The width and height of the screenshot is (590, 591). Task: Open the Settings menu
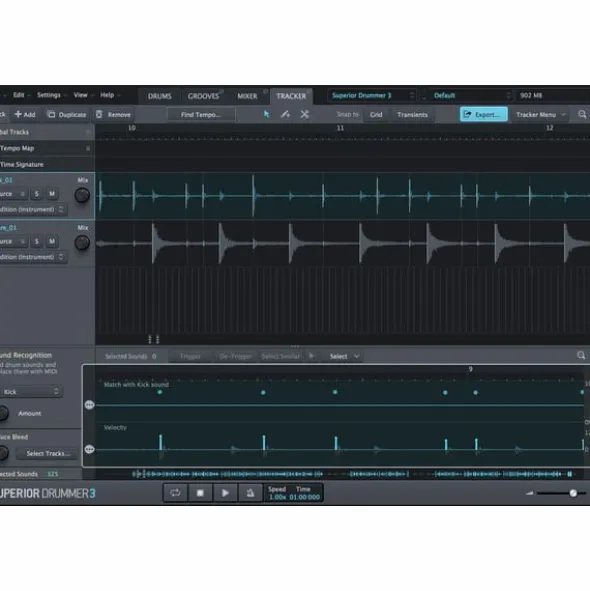tap(49, 95)
